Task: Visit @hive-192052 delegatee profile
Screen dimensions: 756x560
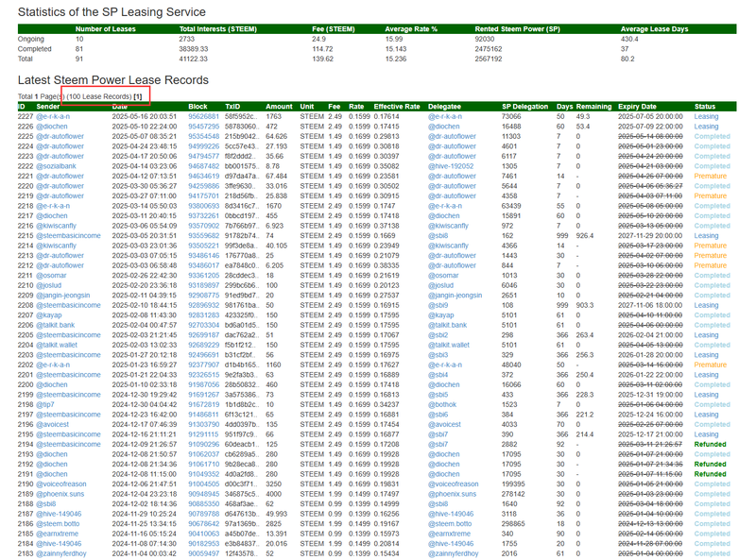Action: click(x=451, y=166)
